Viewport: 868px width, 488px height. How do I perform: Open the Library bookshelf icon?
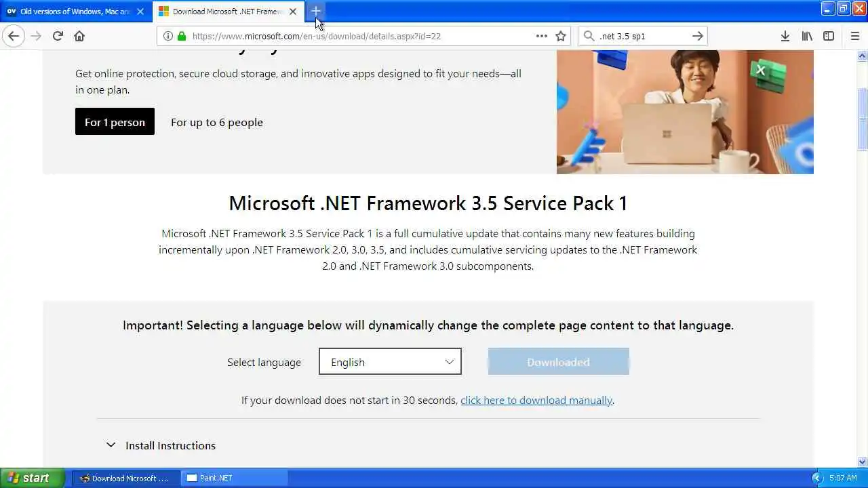[x=807, y=36]
